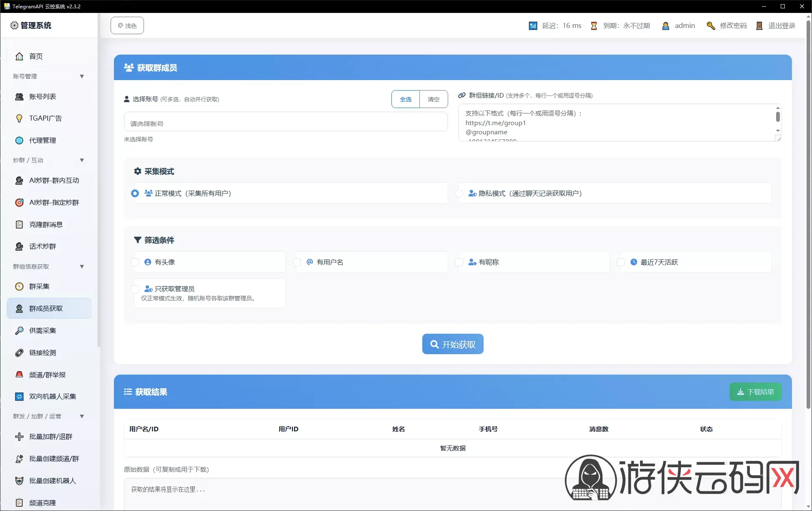
Task: Collapse the 炒群 / 互动 section arrow
Action: [x=82, y=160]
